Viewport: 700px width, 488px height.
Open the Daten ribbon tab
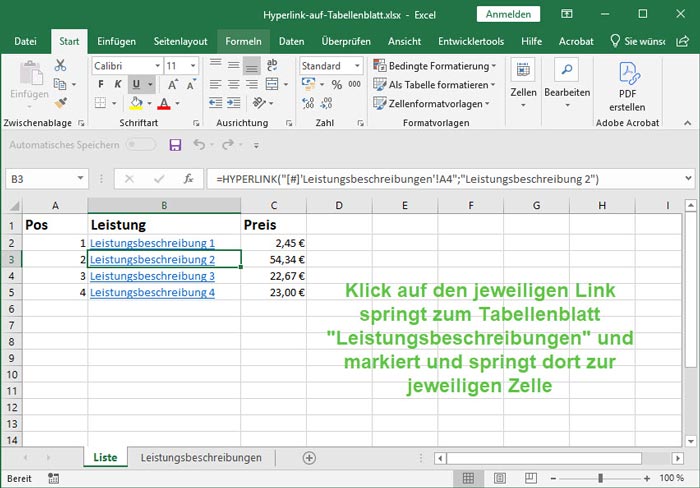[x=292, y=42]
